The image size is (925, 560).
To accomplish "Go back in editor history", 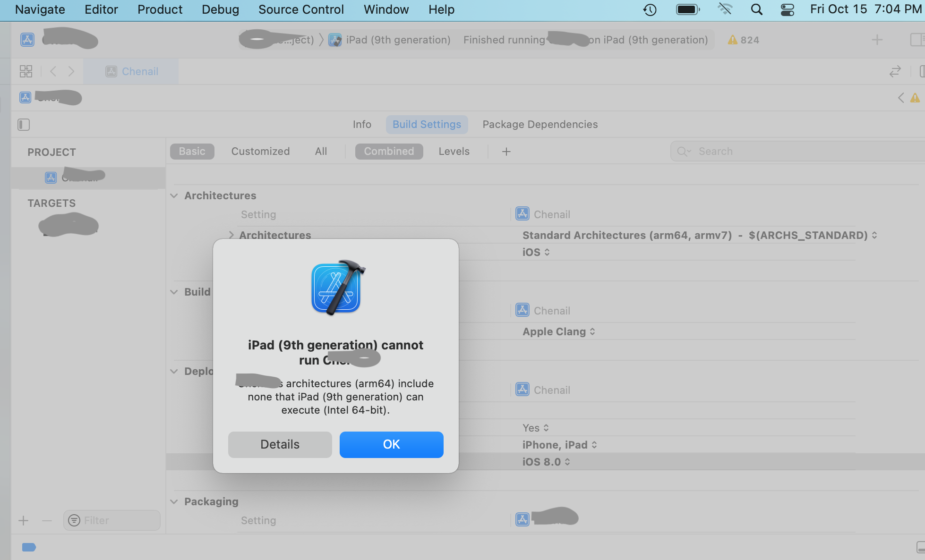I will [x=53, y=71].
